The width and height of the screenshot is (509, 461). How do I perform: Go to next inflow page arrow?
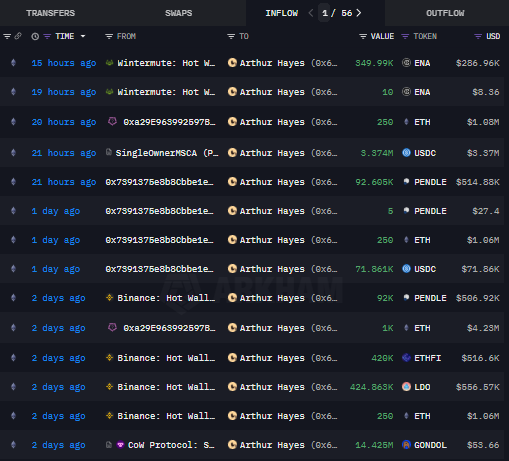[359, 13]
